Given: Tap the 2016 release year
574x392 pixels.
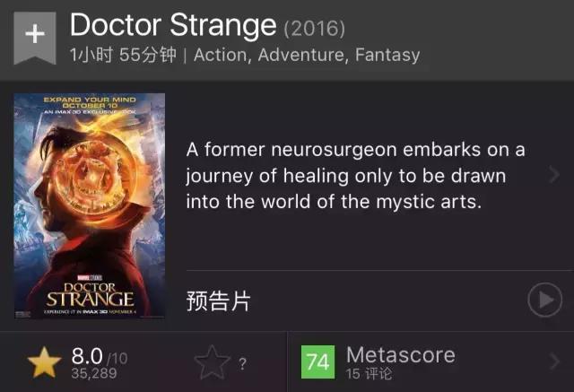Looking at the screenshot, I should click(314, 28).
